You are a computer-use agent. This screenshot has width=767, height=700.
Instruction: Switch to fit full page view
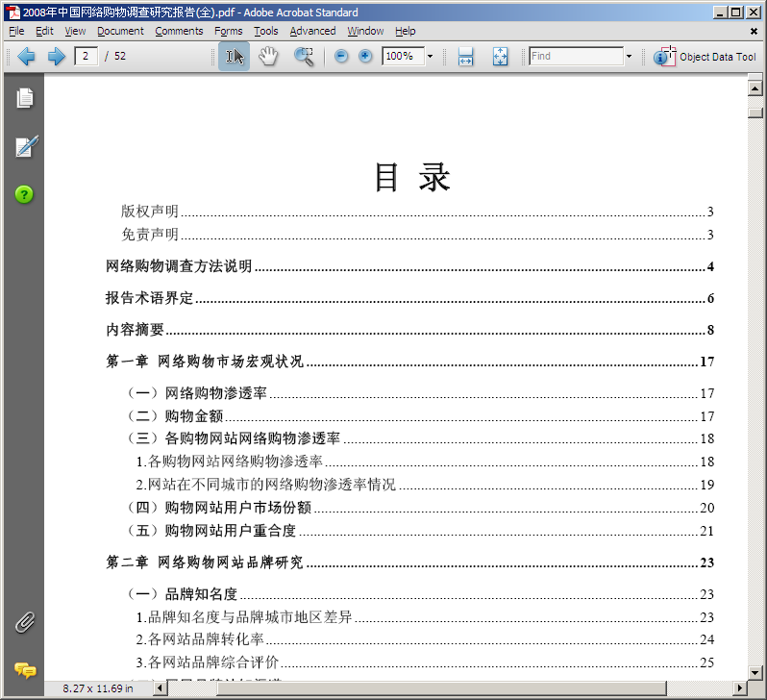tap(500, 57)
